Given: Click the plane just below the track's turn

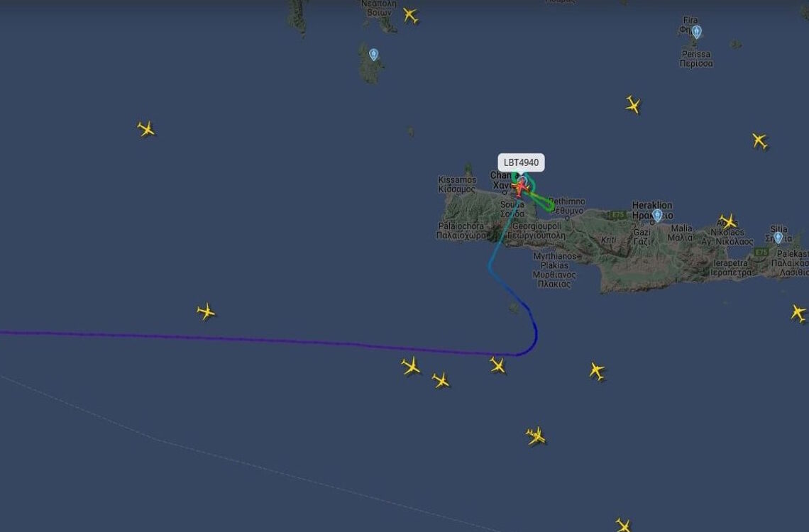Looking at the screenshot, I should [x=497, y=365].
